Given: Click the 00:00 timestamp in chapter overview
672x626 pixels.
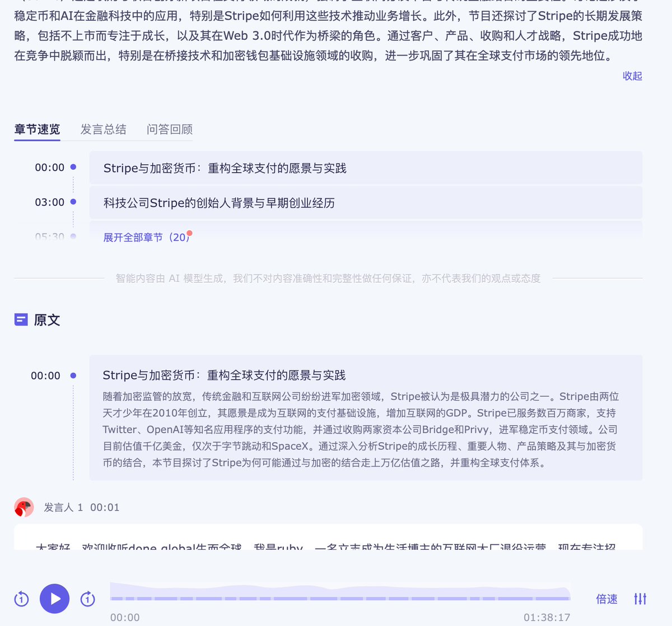Looking at the screenshot, I should (50, 168).
